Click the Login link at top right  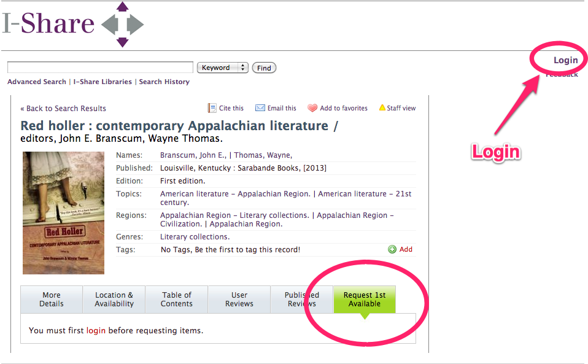(565, 60)
